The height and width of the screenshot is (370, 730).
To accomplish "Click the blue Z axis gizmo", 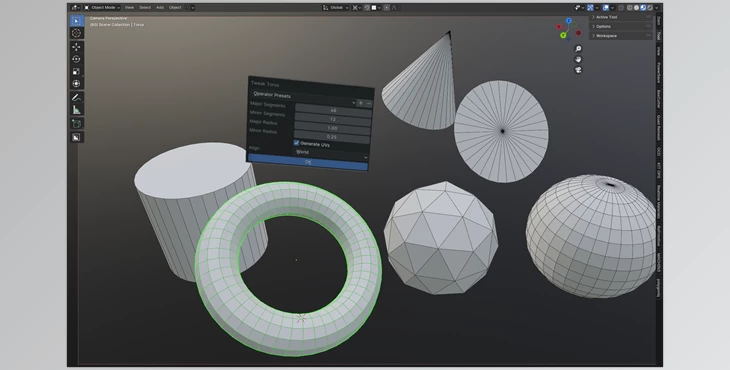I will [x=568, y=20].
